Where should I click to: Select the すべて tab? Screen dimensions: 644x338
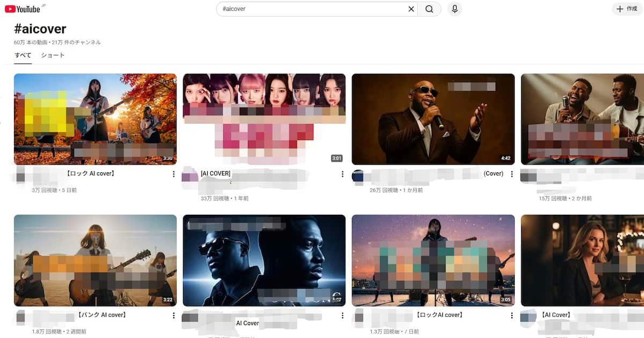23,55
